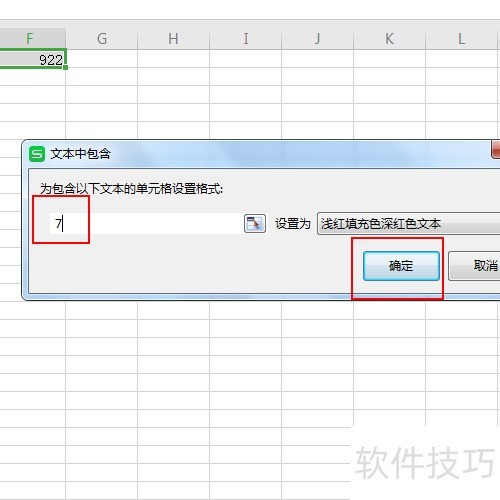Select column K header
Image resolution: width=500 pixels, height=500 pixels.
[x=390, y=39]
